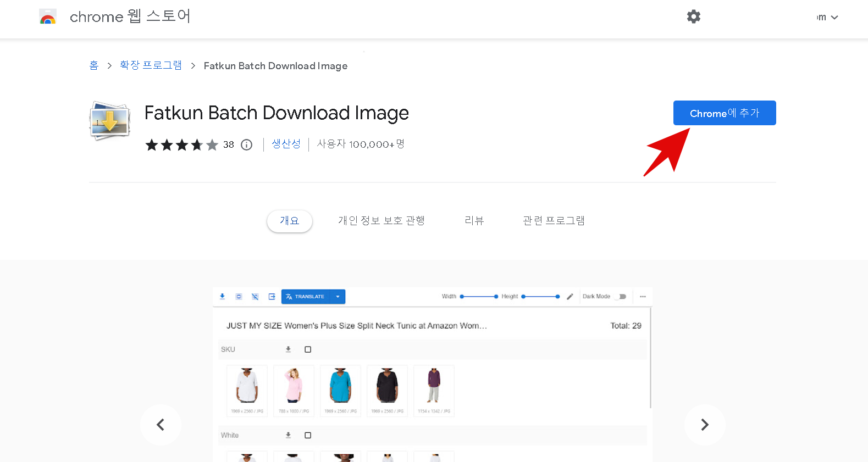Switch to the 리뷰 tab
The width and height of the screenshot is (868, 462).
point(474,221)
